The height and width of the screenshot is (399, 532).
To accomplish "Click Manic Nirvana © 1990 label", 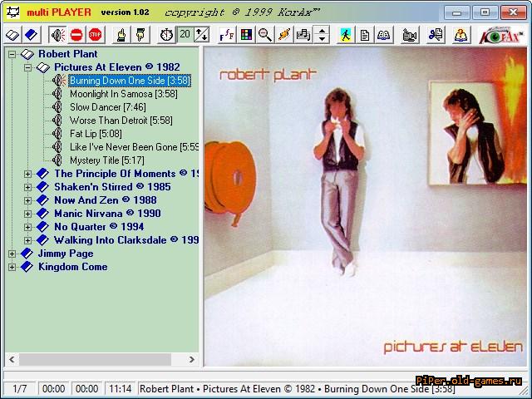I will pos(107,214).
